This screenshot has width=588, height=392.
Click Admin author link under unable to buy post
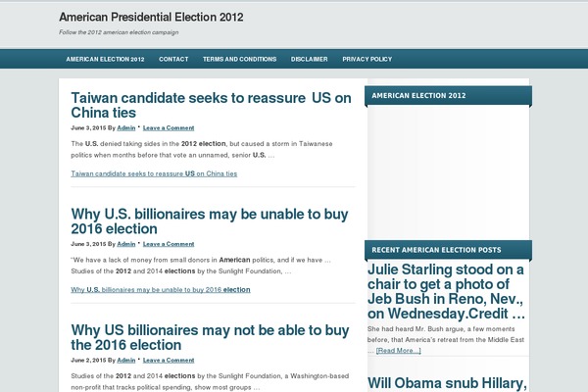[x=126, y=244]
